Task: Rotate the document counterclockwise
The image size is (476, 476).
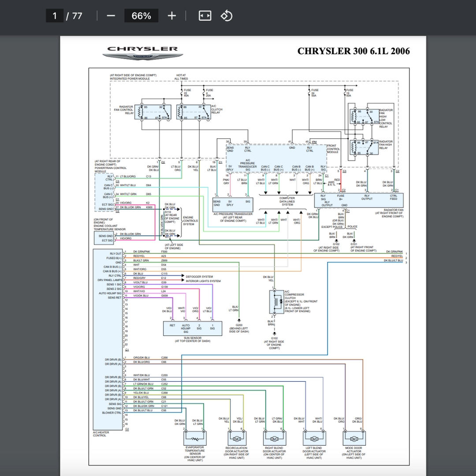Action: point(226,16)
